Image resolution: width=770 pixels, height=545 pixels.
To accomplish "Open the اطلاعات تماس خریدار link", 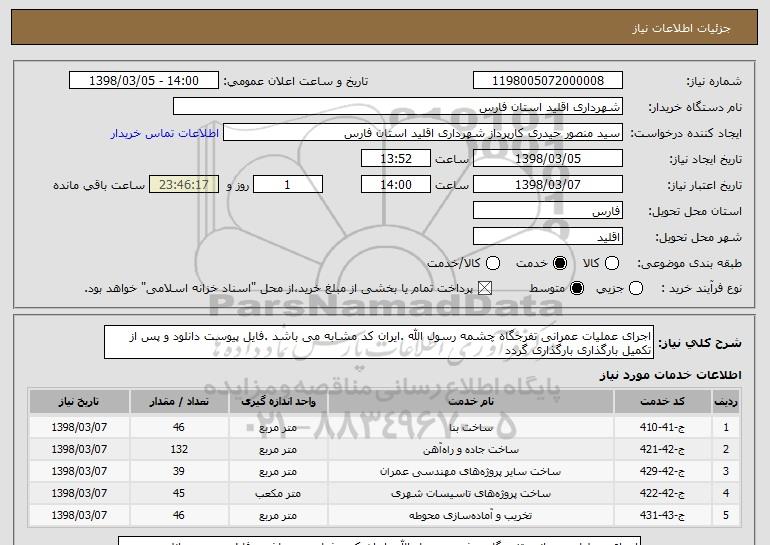I will (165, 133).
